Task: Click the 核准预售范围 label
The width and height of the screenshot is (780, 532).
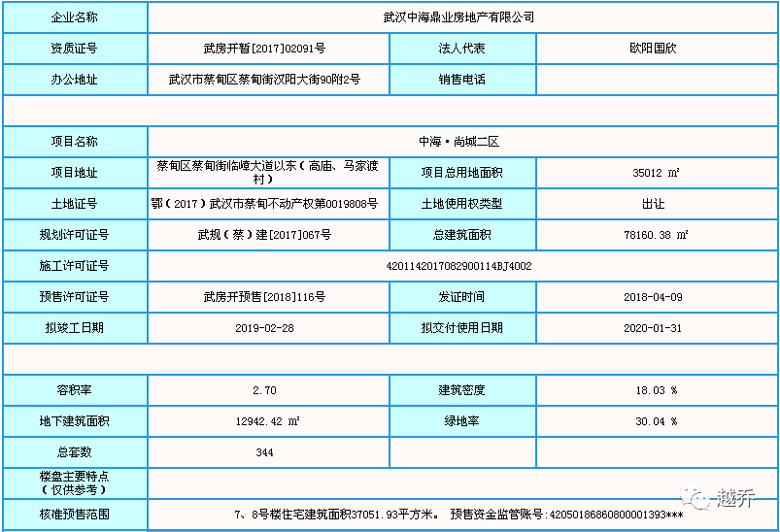Action: [x=74, y=515]
